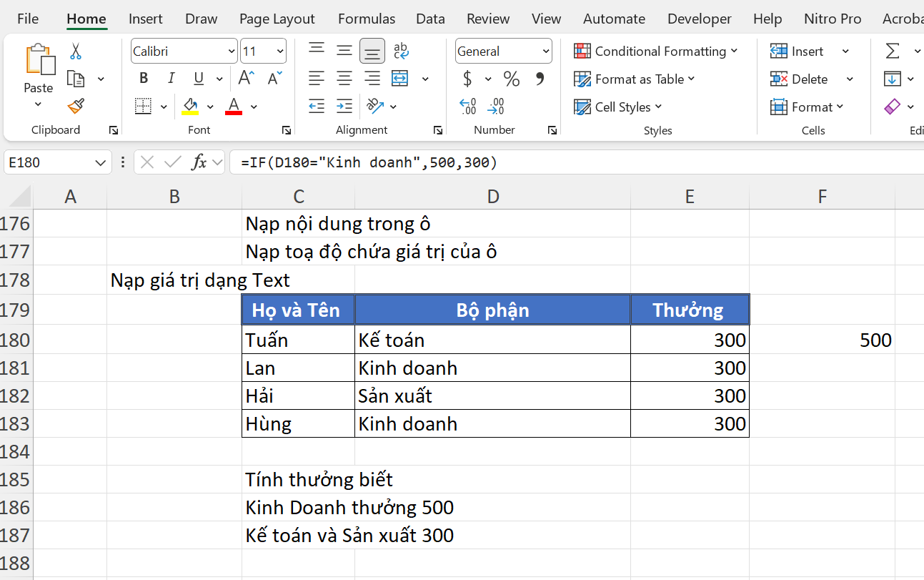Increase font size with the large A
This screenshot has height=580, width=924.
pos(247,78)
